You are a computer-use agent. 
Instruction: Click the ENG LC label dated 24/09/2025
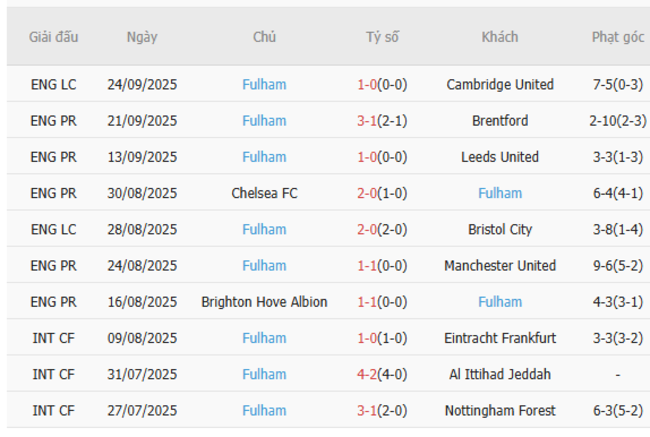(x=54, y=85)
